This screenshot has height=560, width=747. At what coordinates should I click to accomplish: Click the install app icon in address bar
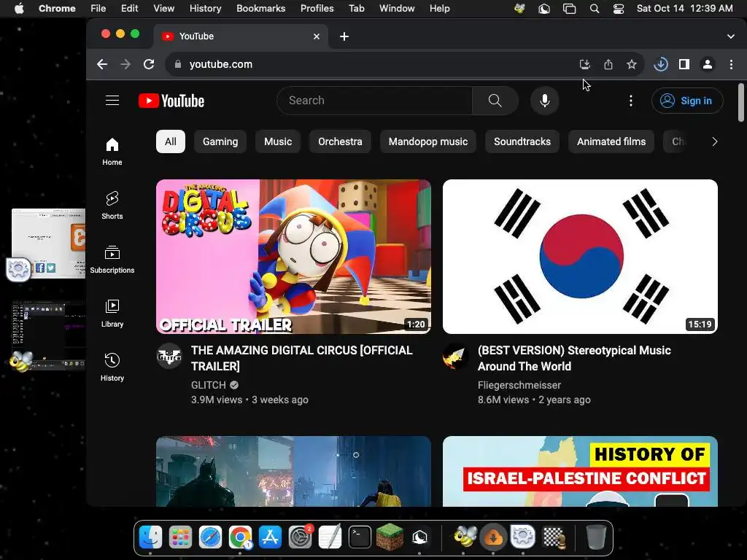(584, 64)
